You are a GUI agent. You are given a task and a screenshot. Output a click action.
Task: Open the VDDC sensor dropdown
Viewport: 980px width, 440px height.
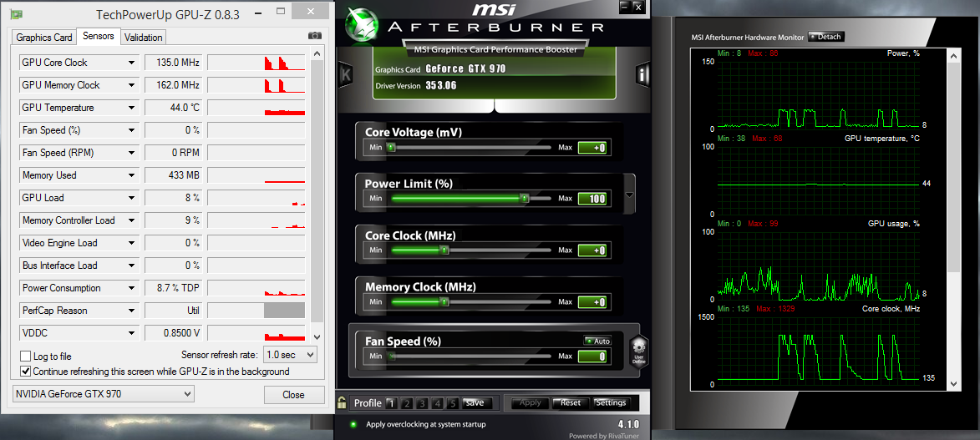point(131,333)
